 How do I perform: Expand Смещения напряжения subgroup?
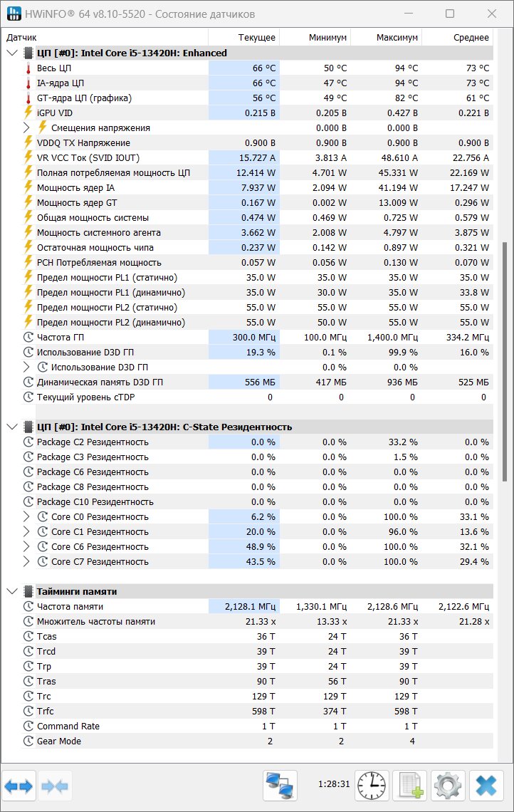tap(26, 127)
